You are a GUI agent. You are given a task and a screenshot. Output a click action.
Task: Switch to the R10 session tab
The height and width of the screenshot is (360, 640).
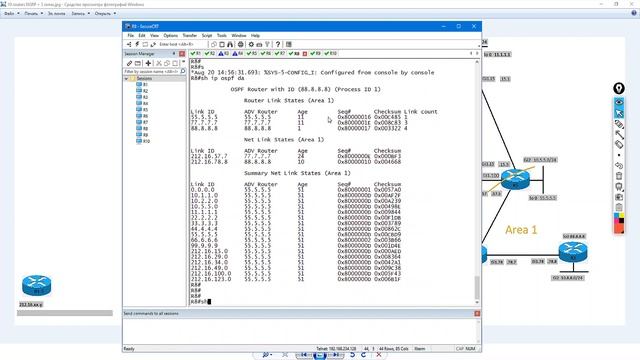(331, 53)
